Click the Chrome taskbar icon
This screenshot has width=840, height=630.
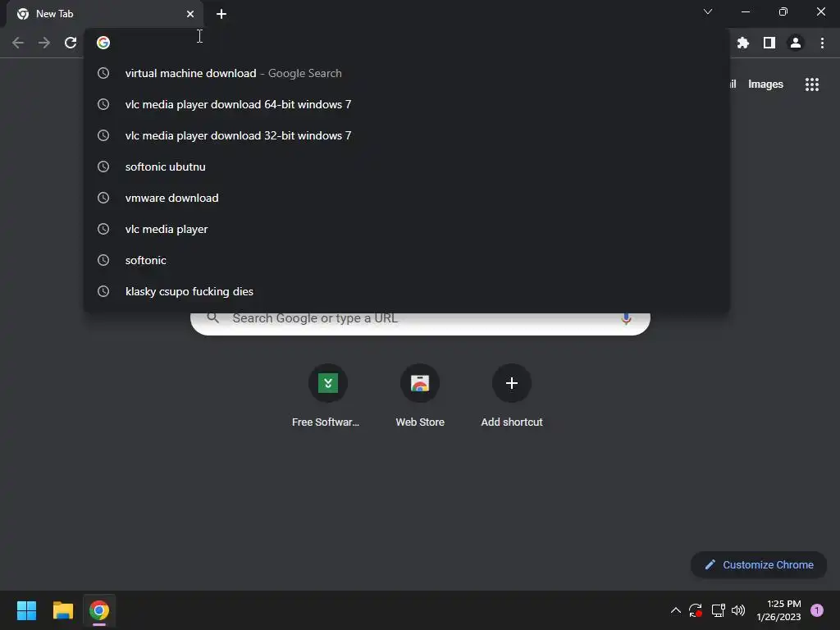[99, 610]
